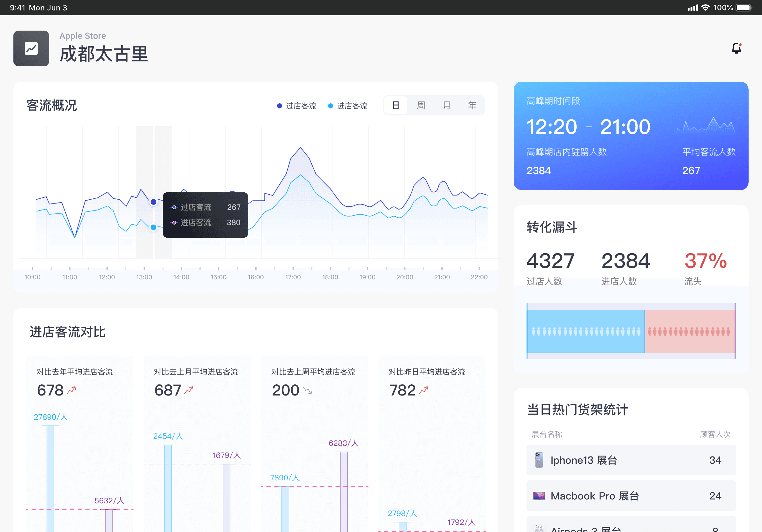Switch chart range to 日
The width and height of the screenshot is (762, 532).
click(395, 106)
